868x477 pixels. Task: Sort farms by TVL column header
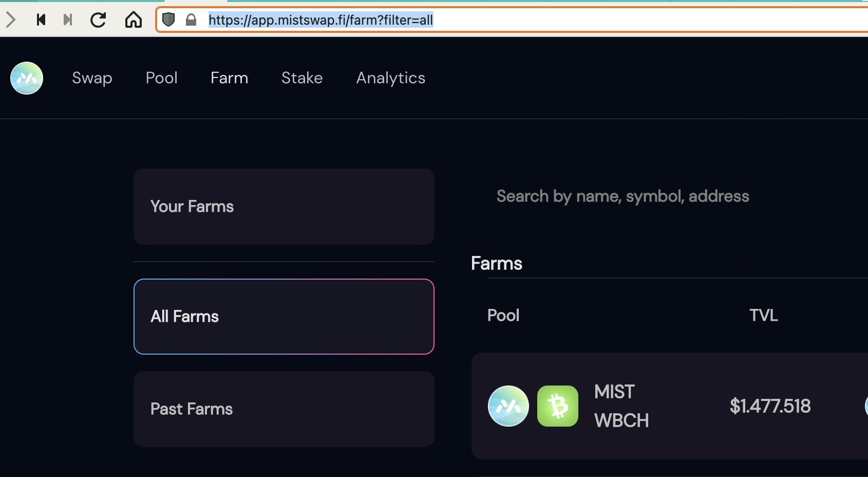tap(764, 315)
